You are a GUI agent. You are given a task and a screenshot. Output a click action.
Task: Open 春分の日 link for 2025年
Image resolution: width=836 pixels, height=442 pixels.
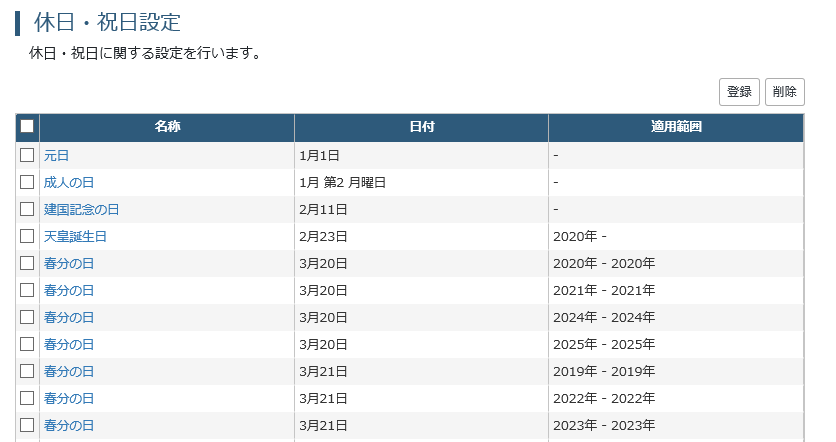(x=69, y=344)
